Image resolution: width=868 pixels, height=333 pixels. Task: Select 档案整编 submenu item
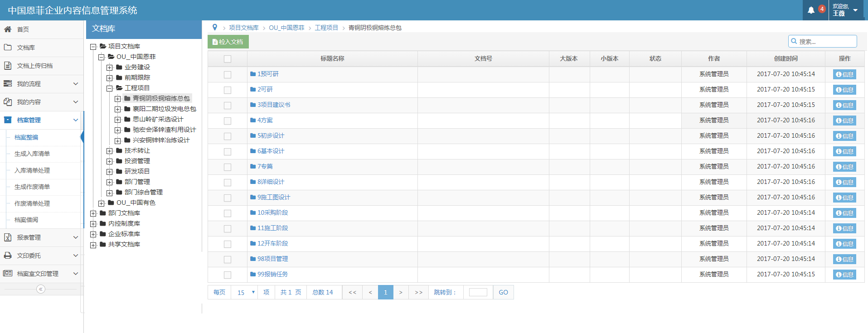tap(26, 137)
